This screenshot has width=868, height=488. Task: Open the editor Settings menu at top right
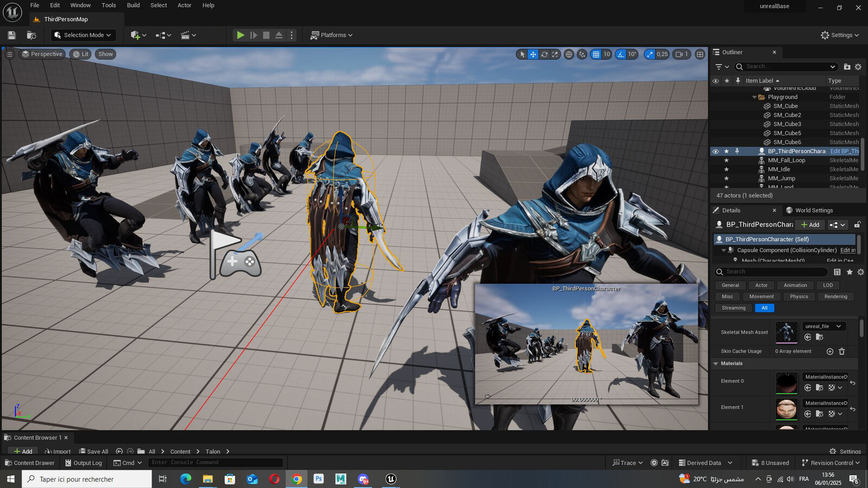pos(840,35)
